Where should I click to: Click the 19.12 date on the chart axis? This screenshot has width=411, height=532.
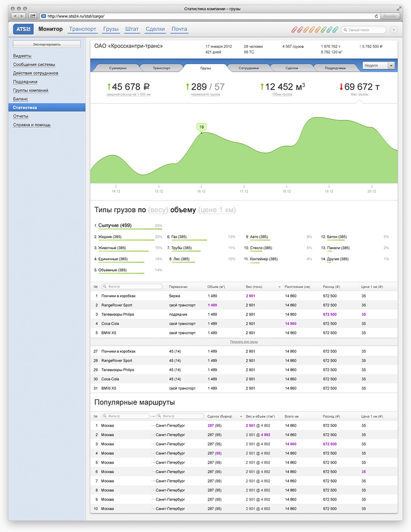(x=329, y=191)
